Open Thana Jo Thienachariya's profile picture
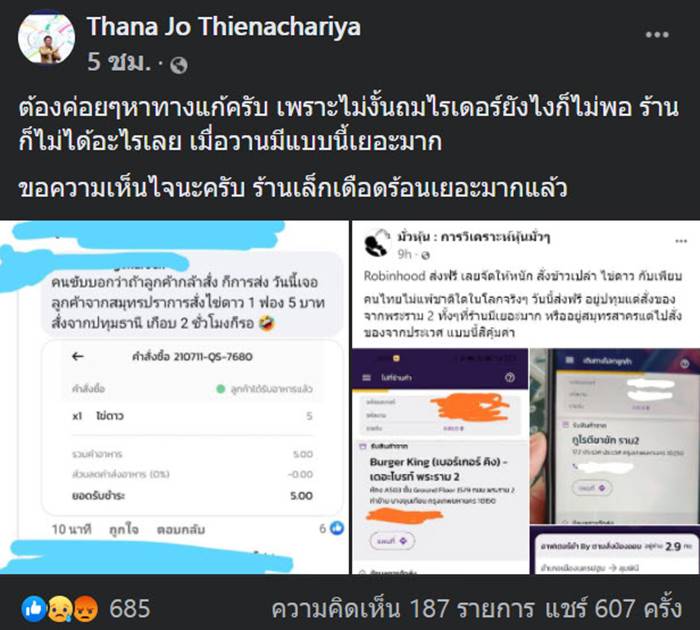 pyautogui.click(x=46, y=38)
